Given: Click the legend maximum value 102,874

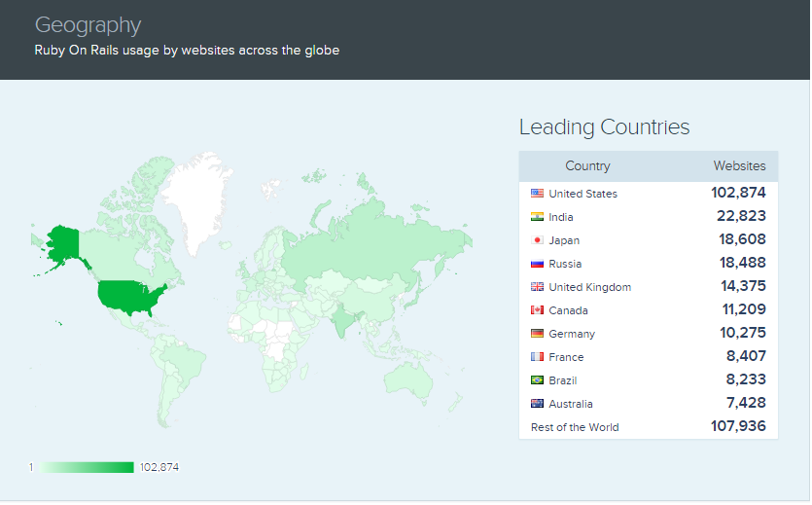Looking at the screenshot, I should pos(159,467).
